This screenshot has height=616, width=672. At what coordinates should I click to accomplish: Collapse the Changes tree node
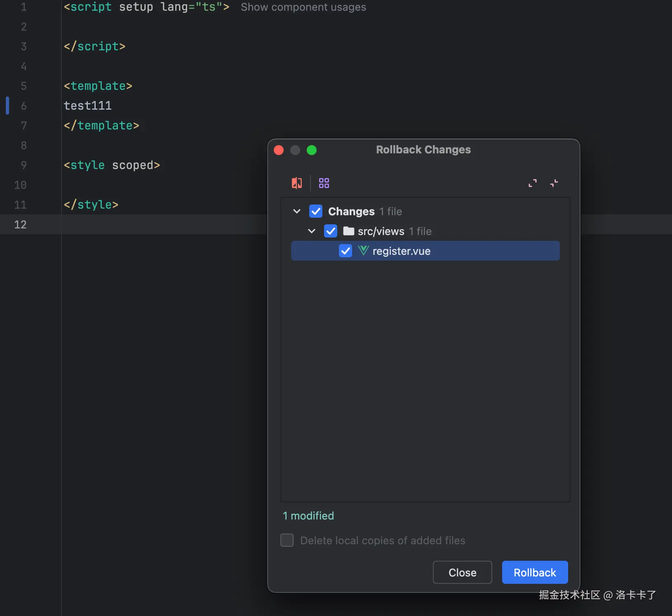(297, 212)
